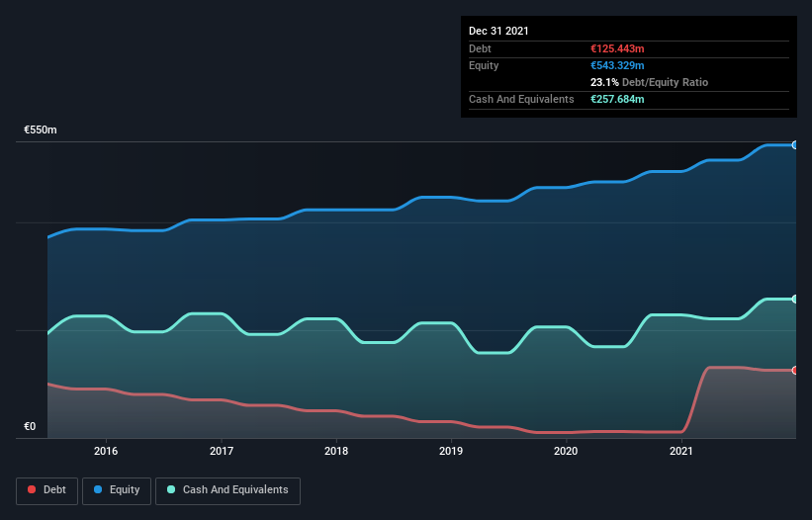Click the Equity label in tooltip
812x520 pixels.
click(484, 65)
